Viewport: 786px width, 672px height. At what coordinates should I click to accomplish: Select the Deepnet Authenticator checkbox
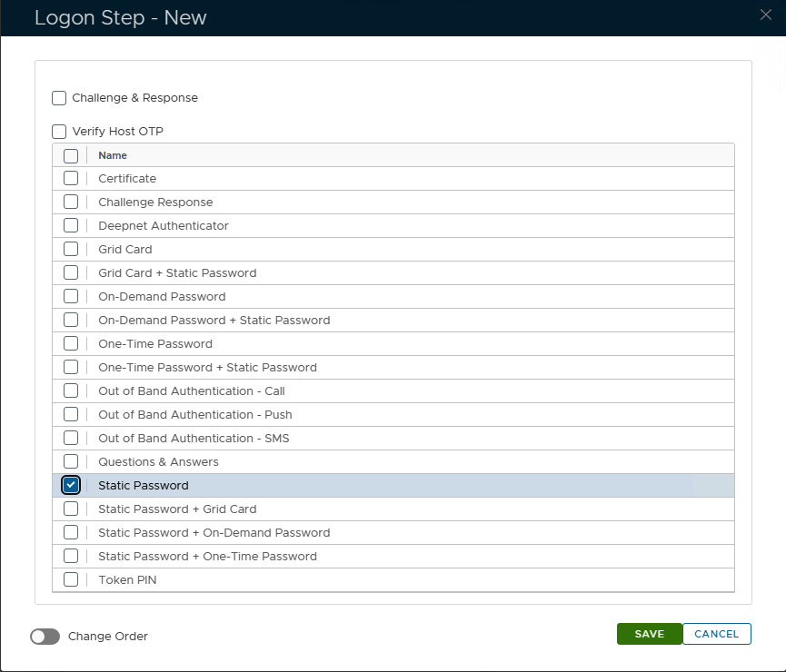[x=71, y=226]
